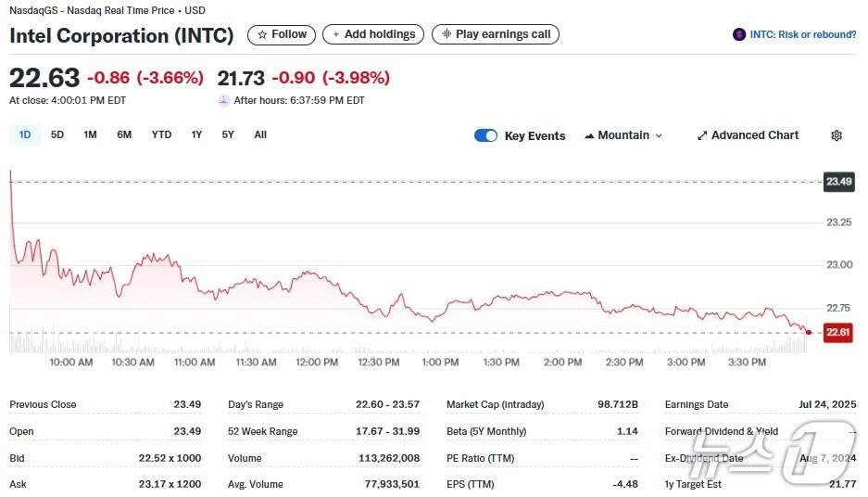This screenshot has height=497, width=868.
Task: Click the 23.49 previous close label on chart
Action: (837, 182)
